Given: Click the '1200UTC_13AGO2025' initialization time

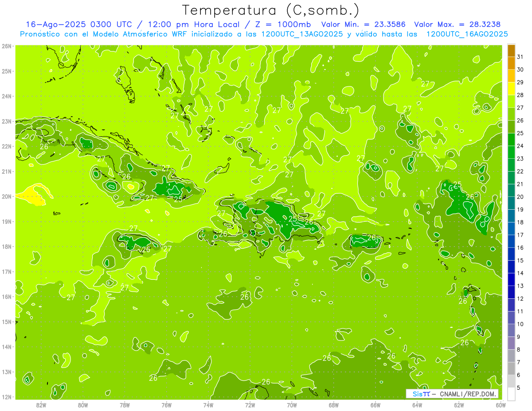Looking at the screenshot, I should click(x=302, y=34).
